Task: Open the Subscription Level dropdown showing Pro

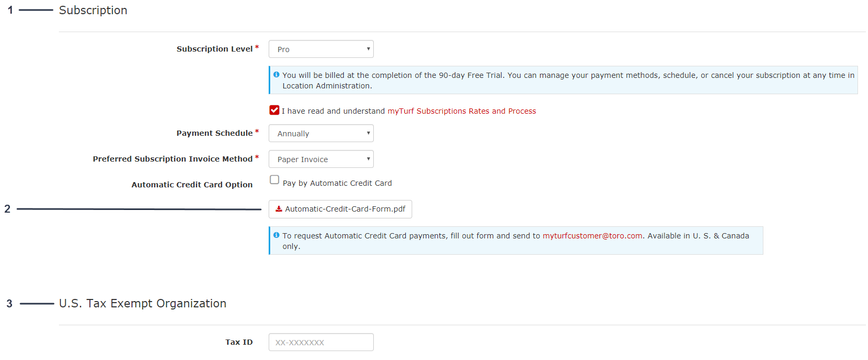Action: pyautogui.click(x=321, y=49)
